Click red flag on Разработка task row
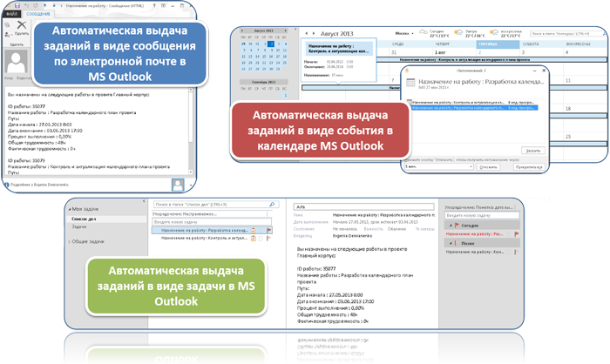610x364 pixels. (x=268, y=231)
